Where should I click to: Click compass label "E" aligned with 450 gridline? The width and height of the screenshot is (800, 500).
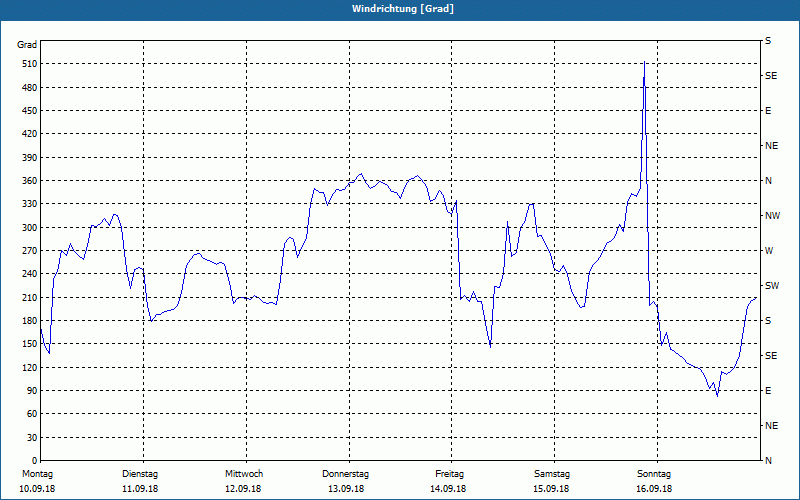(x=768, y=111)
